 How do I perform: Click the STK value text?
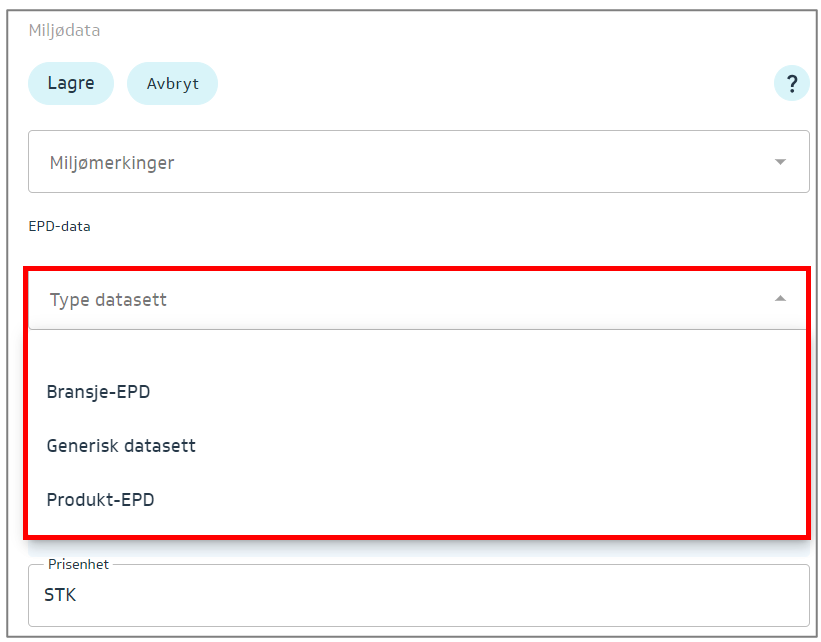[x=60, y=596]
